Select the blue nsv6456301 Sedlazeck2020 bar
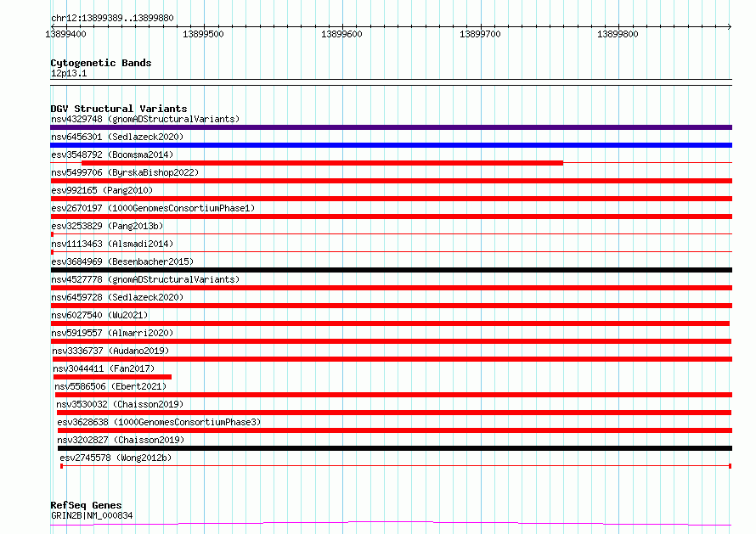This screenshot has height=534, width=756. click(391, 145)
